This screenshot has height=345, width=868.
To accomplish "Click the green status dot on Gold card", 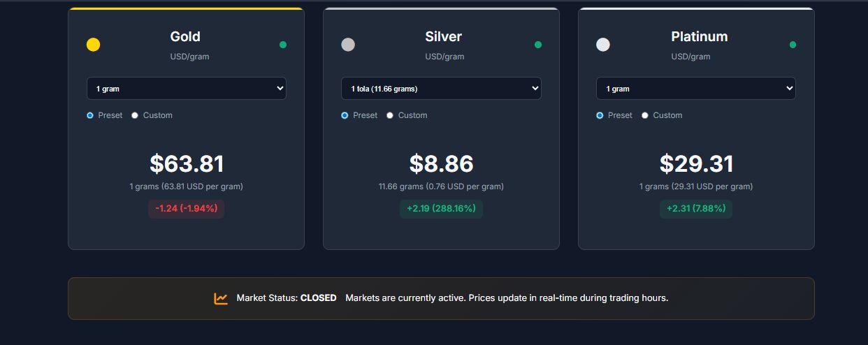I will tap(283, 45).
